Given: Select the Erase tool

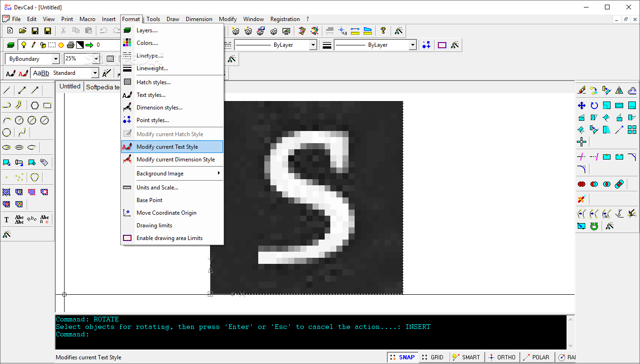Looking at the screenshot, I should click(582, 90).
